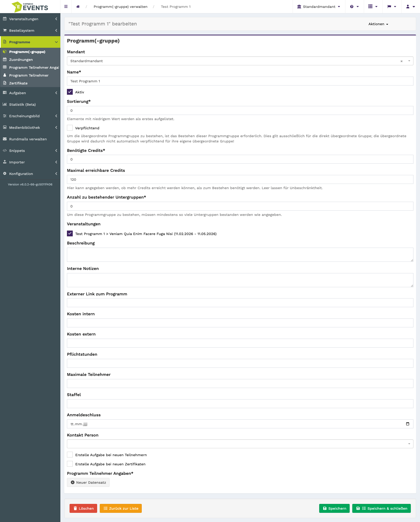Open the Mandant dropdown

(x=240, y=61)
